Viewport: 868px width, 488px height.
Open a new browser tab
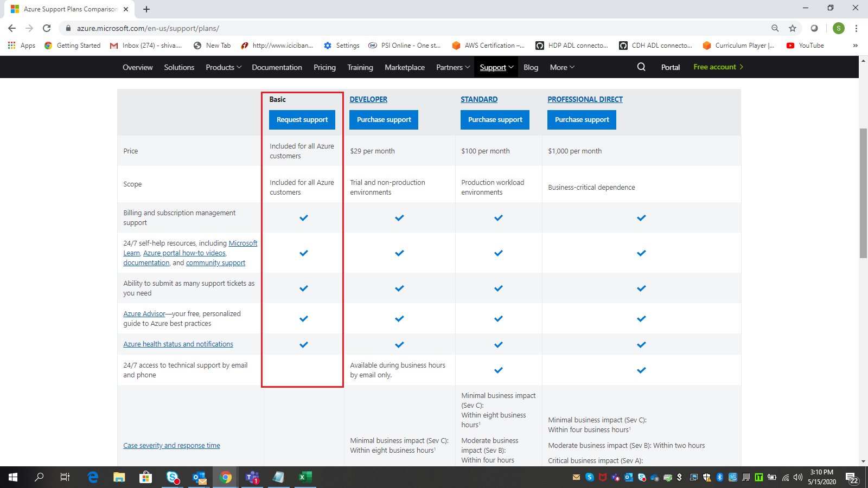pos(146,9)
